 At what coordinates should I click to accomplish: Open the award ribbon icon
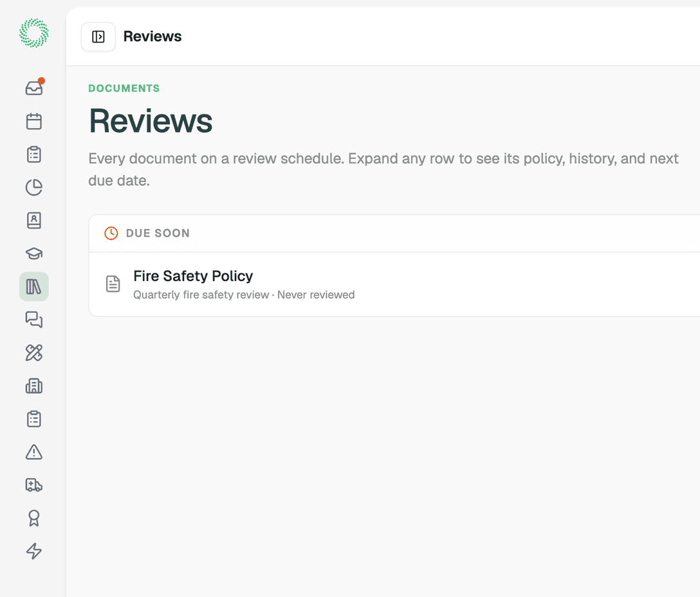34,517
